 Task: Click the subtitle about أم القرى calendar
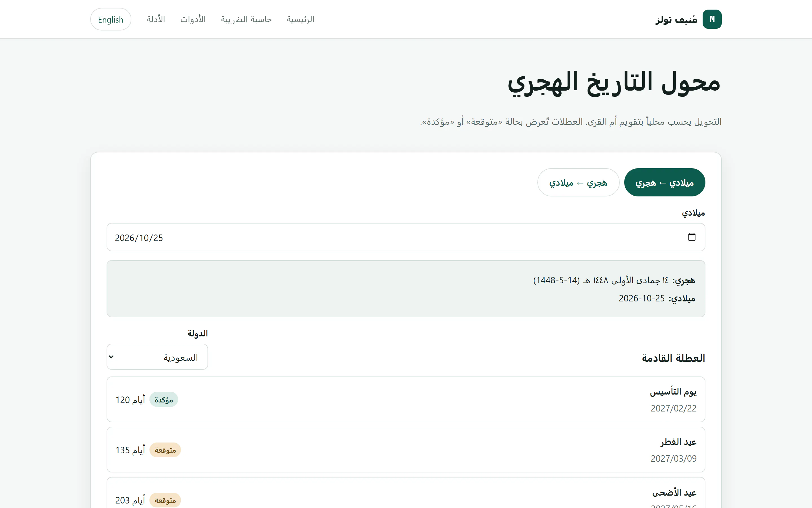click(570, 122)
